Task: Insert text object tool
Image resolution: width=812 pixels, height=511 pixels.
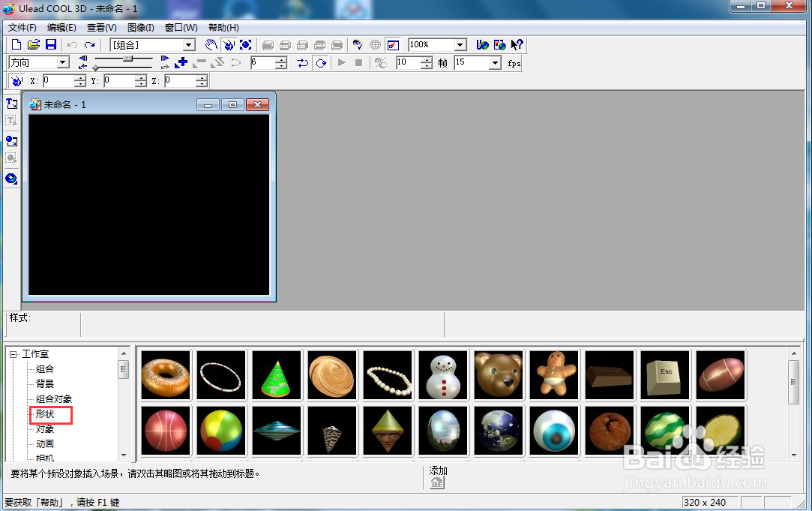Action: 11,104
